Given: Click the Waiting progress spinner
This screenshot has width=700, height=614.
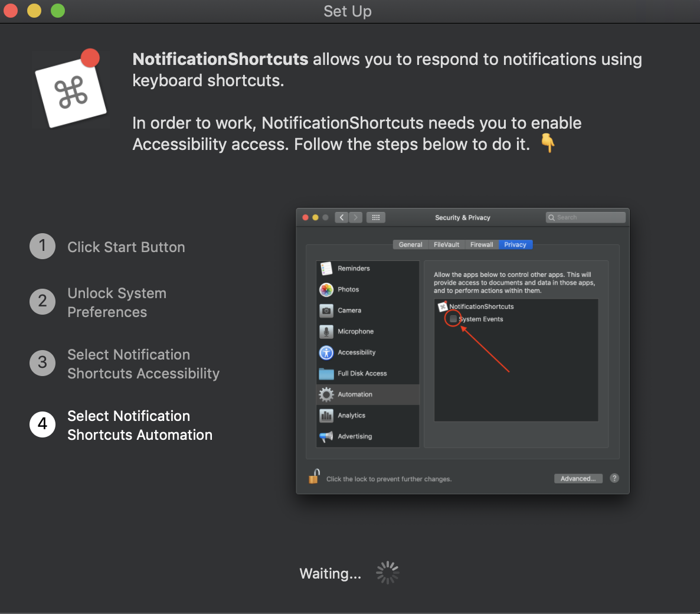Looking at the screenshot, I should (388, 573).
